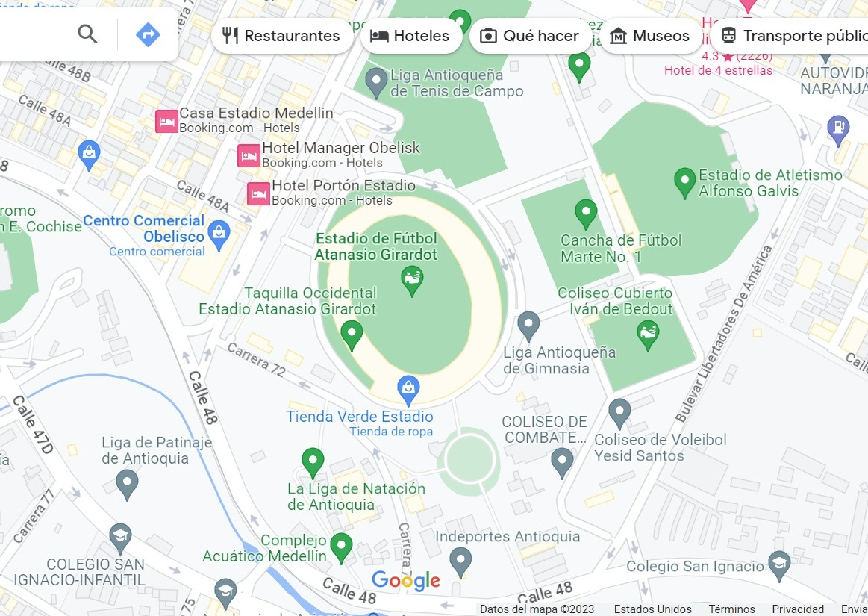Viewport: 868px width, 616px height.
Task: Click the Estadio de Atletismo Alfonso Galvis pin
Action: pos(684,184)
